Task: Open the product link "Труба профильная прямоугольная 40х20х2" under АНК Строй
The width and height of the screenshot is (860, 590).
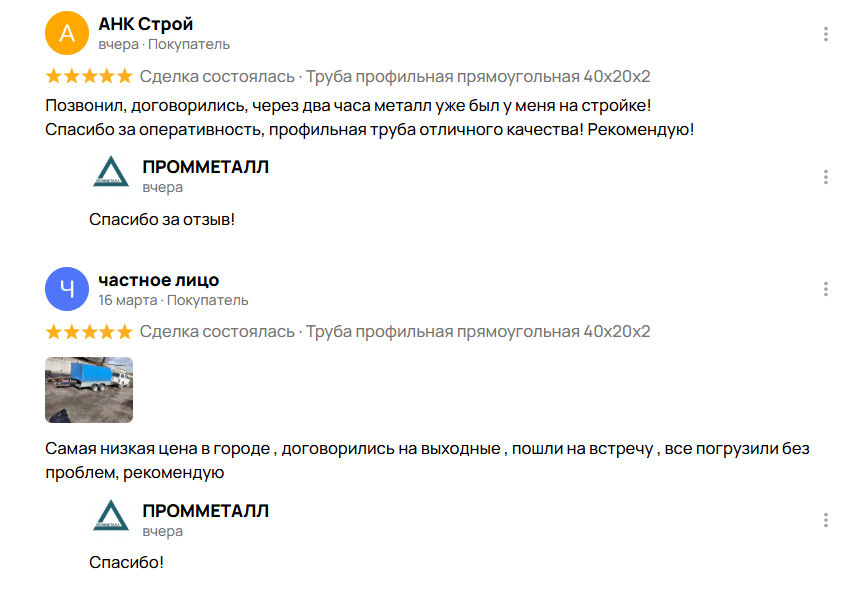Action: tap(478, 76)
